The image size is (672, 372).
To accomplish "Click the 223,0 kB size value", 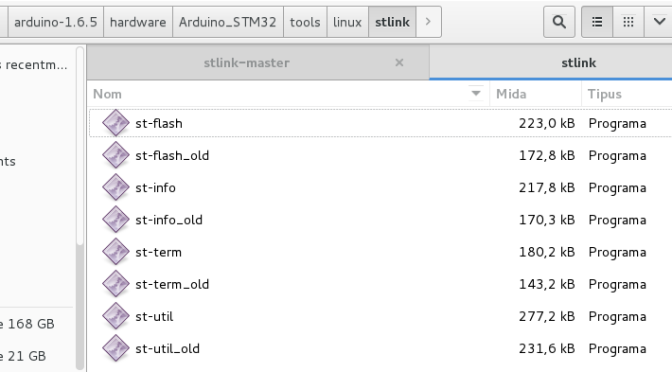I will click(547, 123).
